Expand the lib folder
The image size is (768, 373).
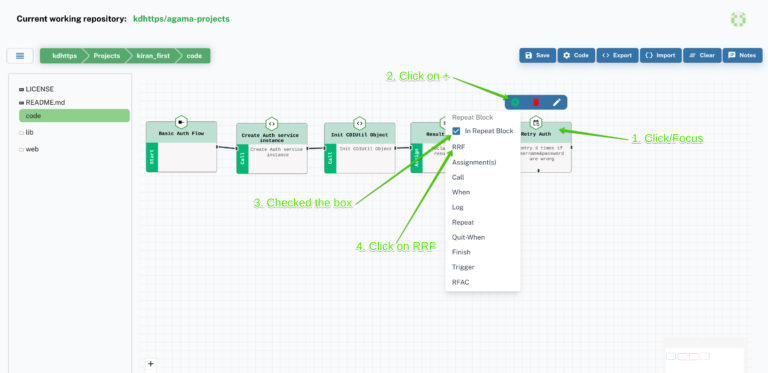pos(26,132)
